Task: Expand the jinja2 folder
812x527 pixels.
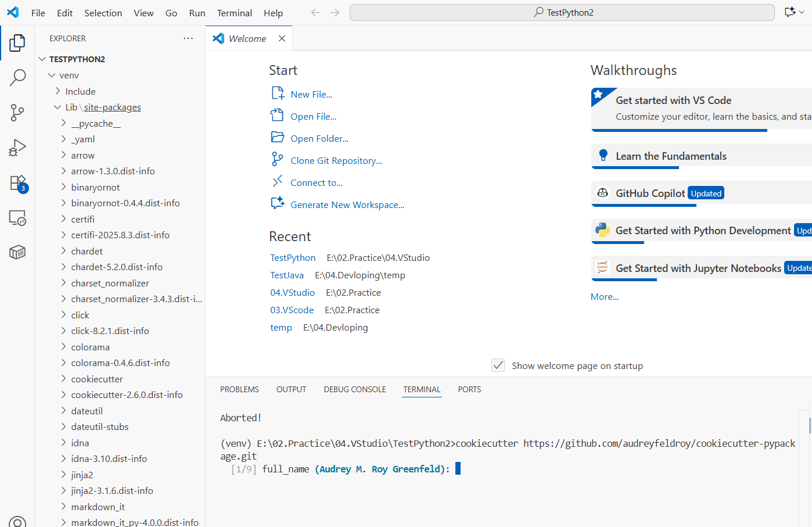Action: pos(64,475)
